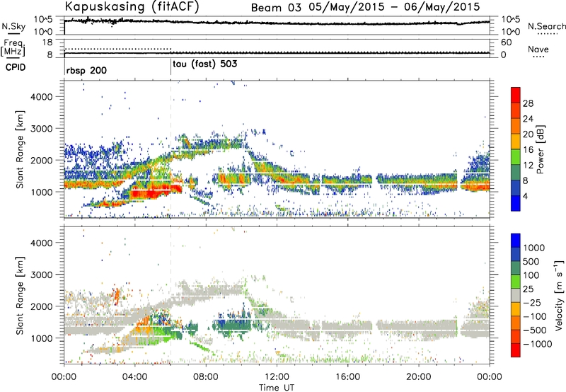The image size is (566, 392).
Task: Click the 1000 km tick in velocity panel
Action: pos(41,338)
